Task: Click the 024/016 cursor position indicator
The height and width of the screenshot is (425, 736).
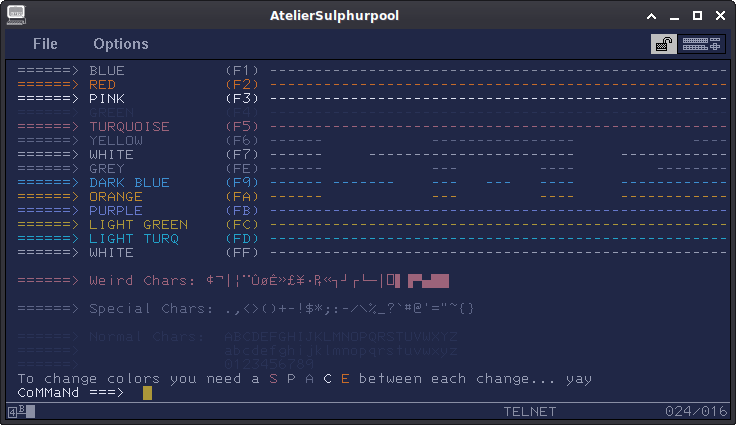Action: (x=696, y=411)
